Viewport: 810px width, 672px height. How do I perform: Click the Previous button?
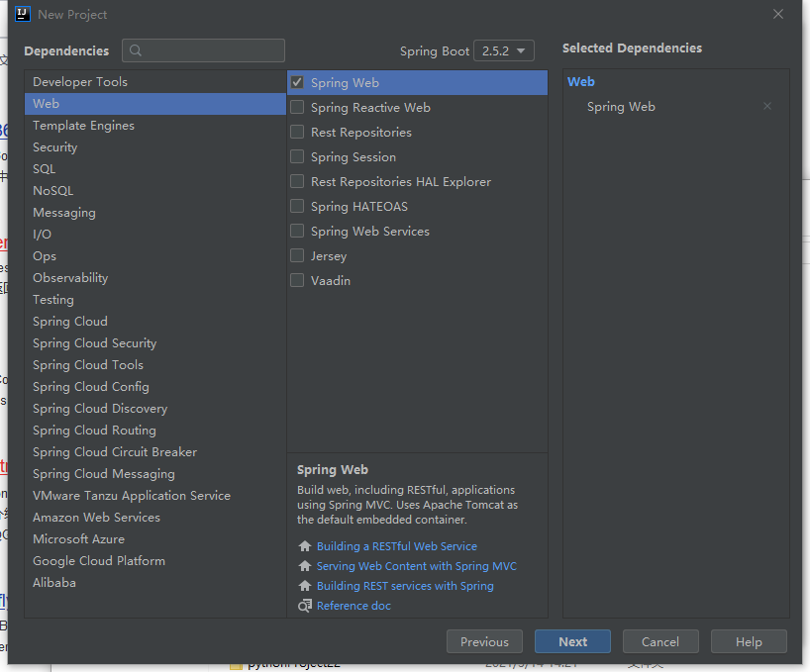[x=484, y=641]
